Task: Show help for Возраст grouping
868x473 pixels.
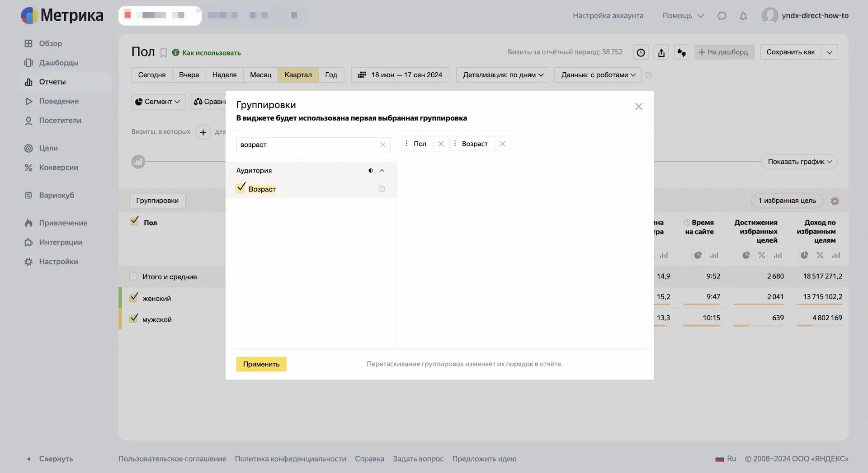Action: [382, 189]
